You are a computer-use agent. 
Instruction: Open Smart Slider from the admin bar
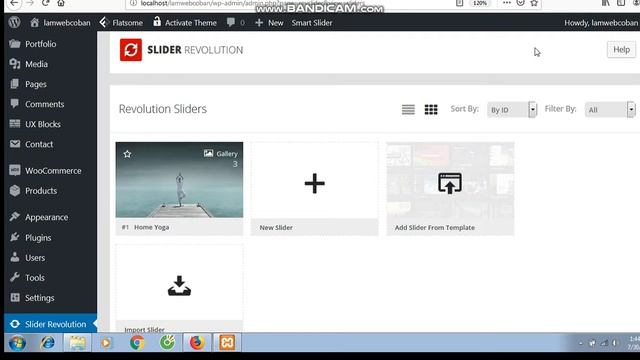[312, 23]
